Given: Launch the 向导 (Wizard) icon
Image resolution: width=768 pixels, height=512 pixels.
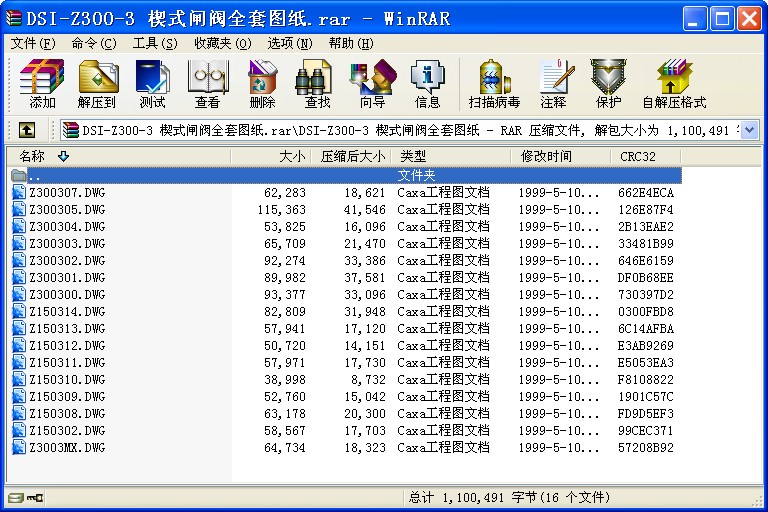Looking at the screenshot, I should pos(372,83).
